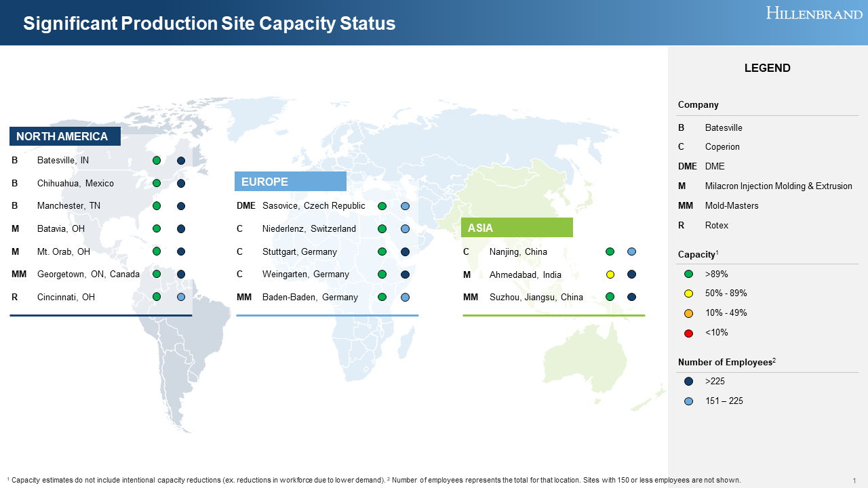Click the Georgetown, ON, Canada site name
This screenshot has width=868, height=488.
pos(88,274)
